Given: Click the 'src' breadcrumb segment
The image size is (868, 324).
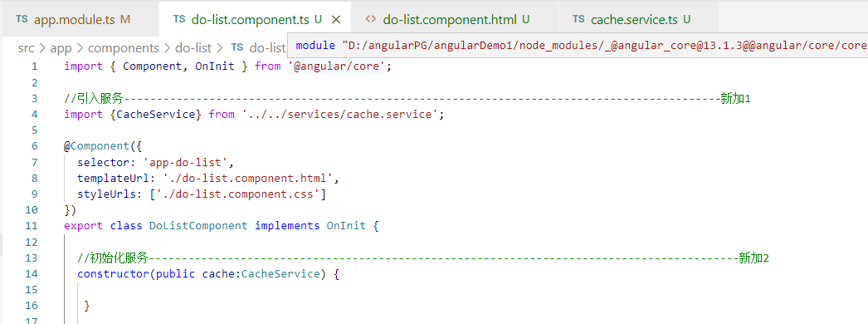Looking at the screenshot, I should [26, 47].
